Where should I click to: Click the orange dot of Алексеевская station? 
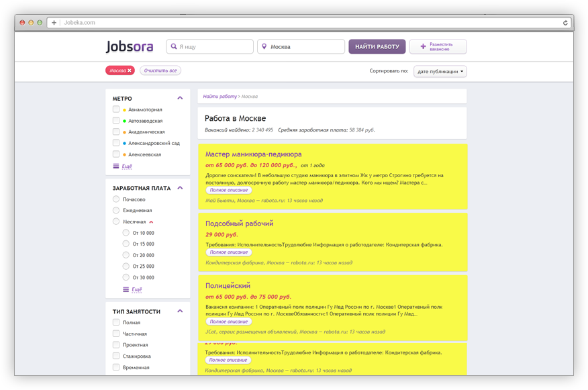[124, 154]
